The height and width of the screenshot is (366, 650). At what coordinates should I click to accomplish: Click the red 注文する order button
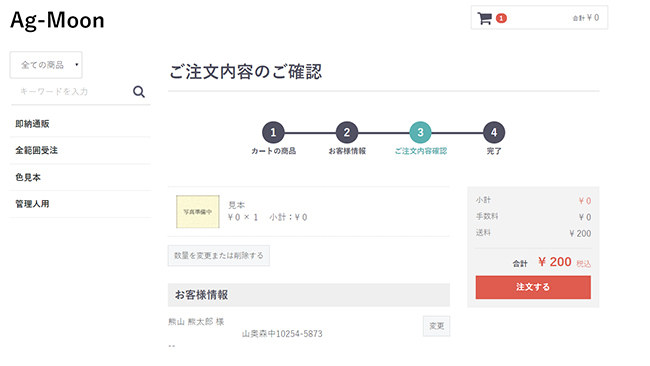point(533,287)
